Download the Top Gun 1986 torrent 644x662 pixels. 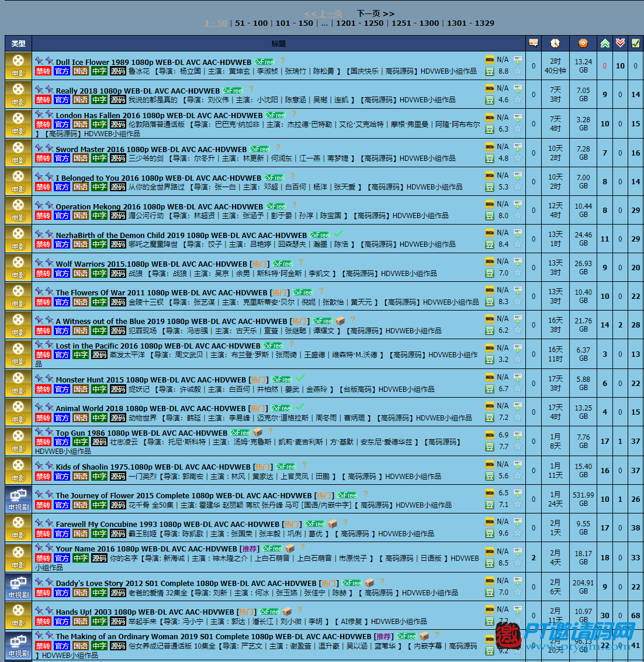click(518, 435)
